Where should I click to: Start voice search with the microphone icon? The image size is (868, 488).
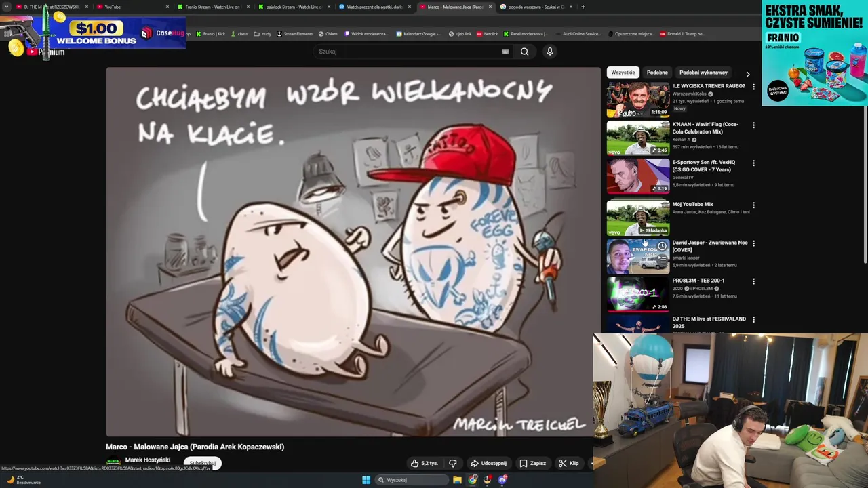click(x=550, y=52)
